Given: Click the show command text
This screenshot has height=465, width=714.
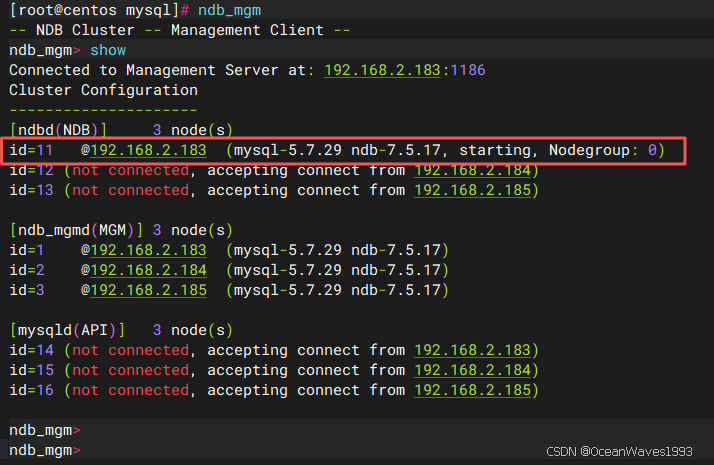Looking at the screenshot, I should click(108, 50).
